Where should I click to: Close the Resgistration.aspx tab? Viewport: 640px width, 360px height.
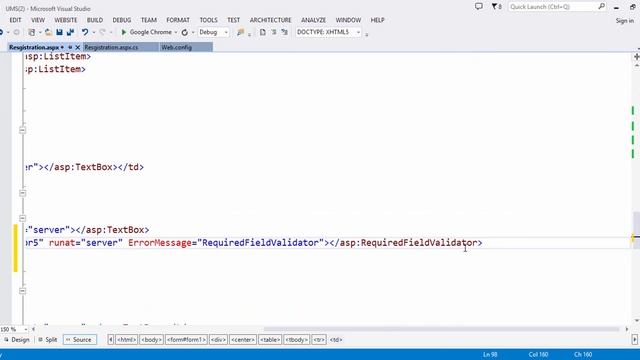click(x=78, y=47)
